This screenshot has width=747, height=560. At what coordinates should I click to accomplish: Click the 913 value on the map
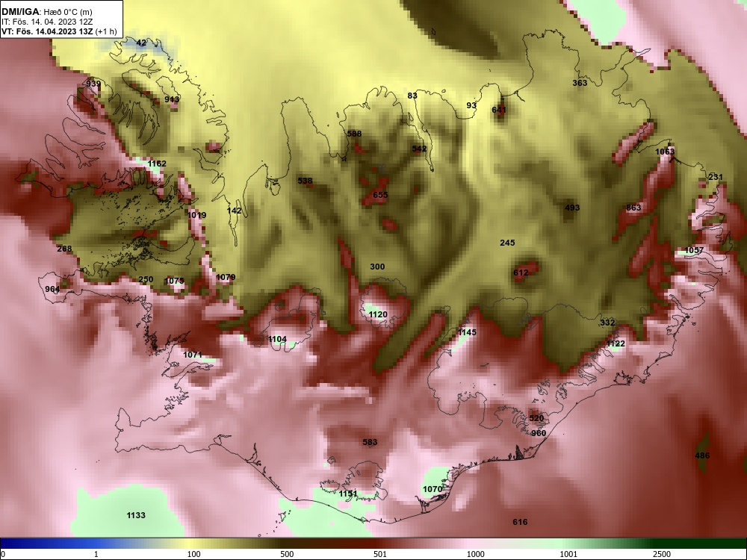(x=172, y=99)
